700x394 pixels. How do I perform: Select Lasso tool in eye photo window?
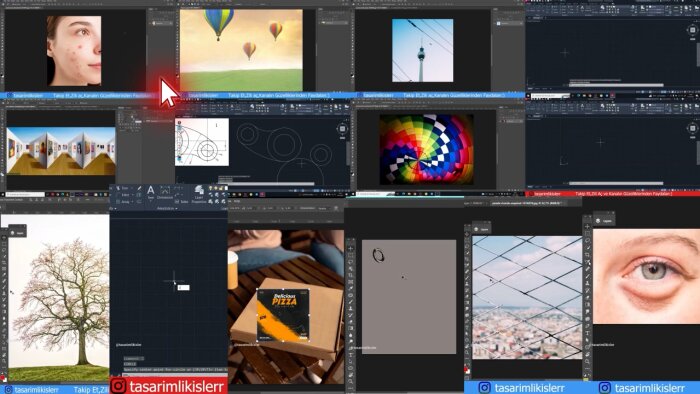(x=587, y=241)
